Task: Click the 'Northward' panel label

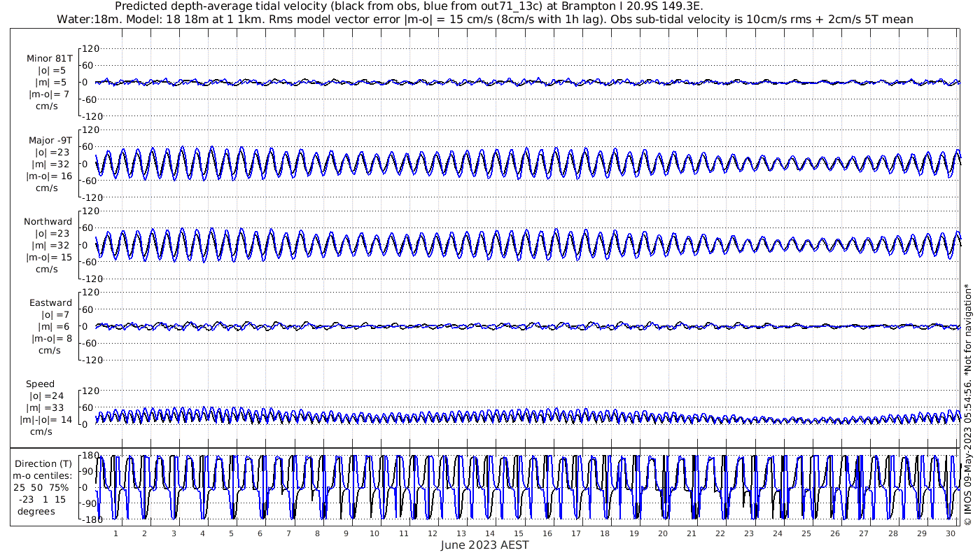Action: pos(48,221)
